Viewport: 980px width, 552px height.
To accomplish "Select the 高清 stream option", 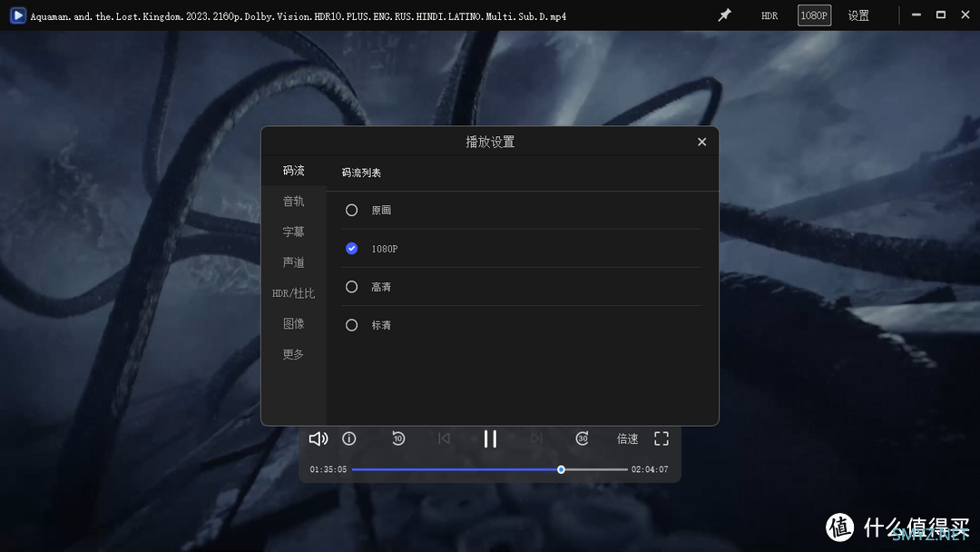I will click(352, 287).
